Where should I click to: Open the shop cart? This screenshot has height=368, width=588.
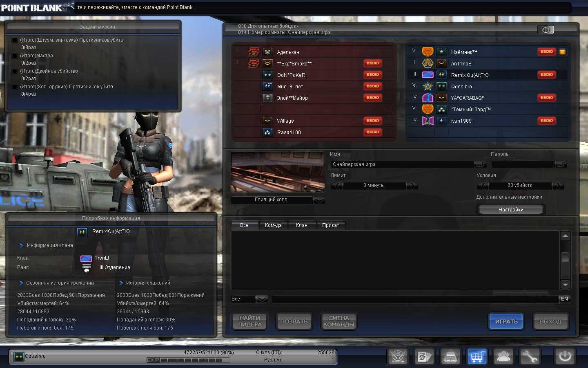tap(477, 357)
